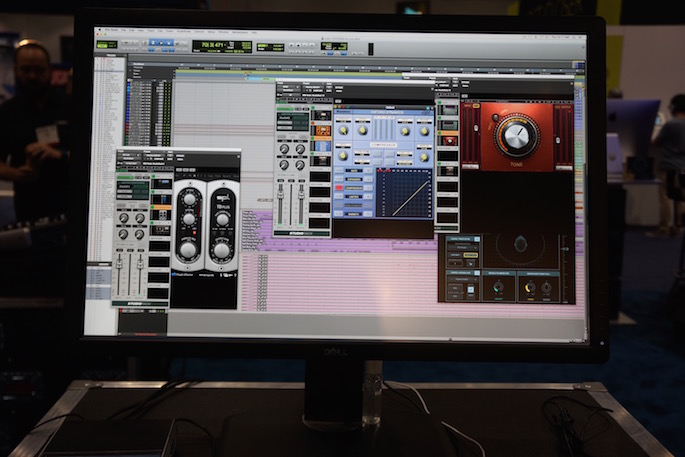Screen dimensions: 685x457
Task: Open red Tone plugin thumbnail in right StudioRack
Action: [x=448, y=141]
